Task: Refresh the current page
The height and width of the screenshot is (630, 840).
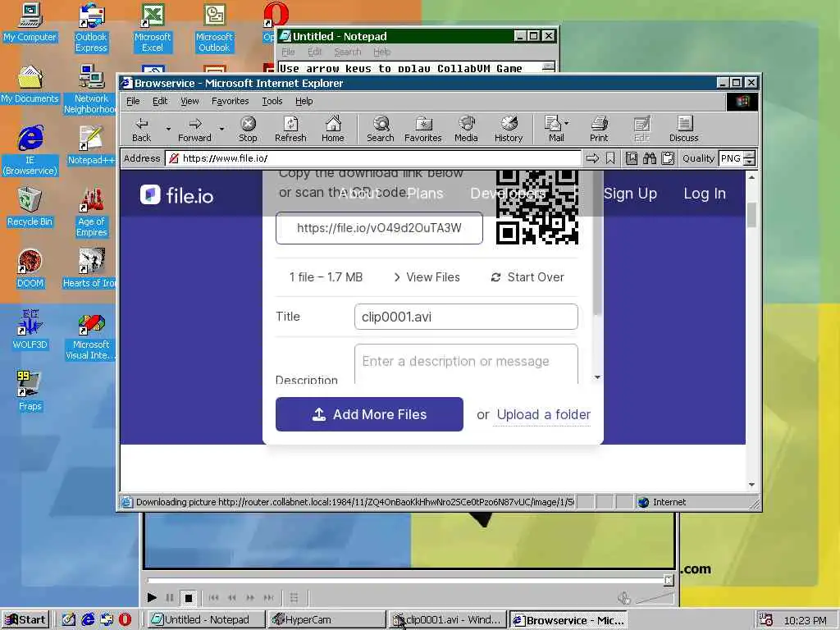Action: (x=290, y=129)
